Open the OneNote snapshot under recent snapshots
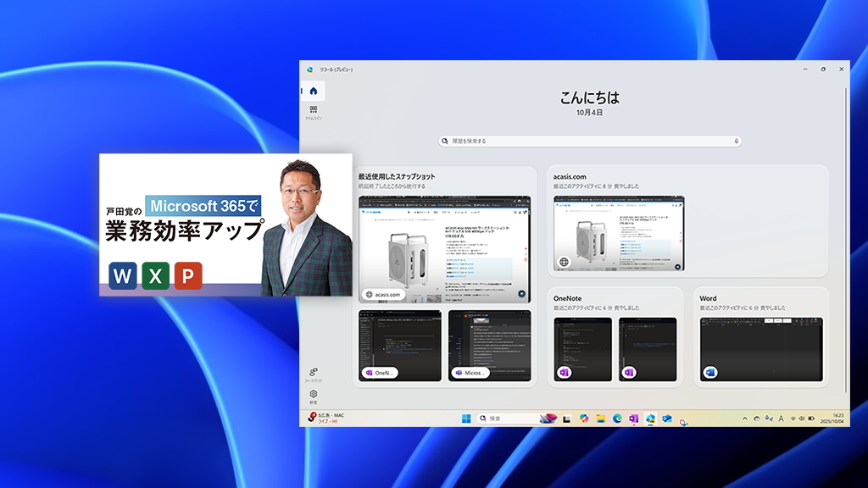 coord(400,345)
